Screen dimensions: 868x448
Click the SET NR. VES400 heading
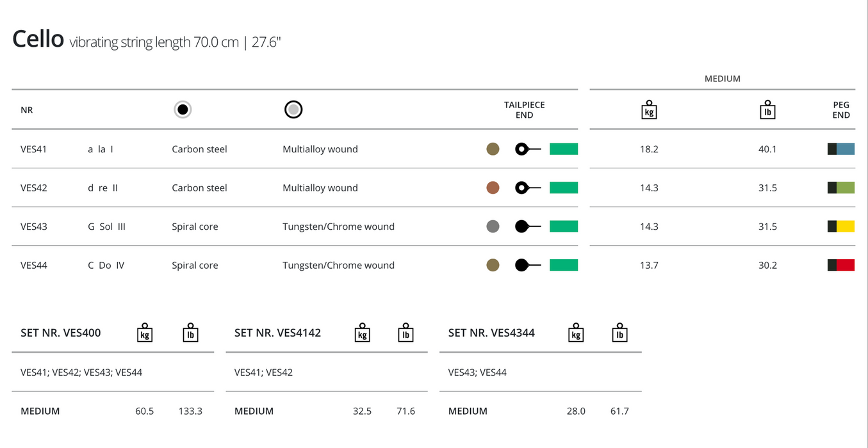[x=61, y=333]
